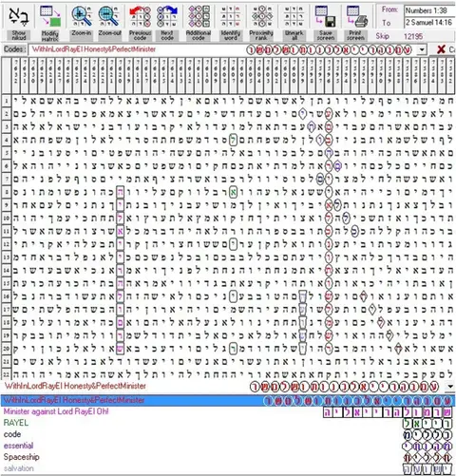Select highlighted row WithInLordRayEl Honesty&PerfectMinister
This screenshot has width=456, height=476.
coord(228,401)
